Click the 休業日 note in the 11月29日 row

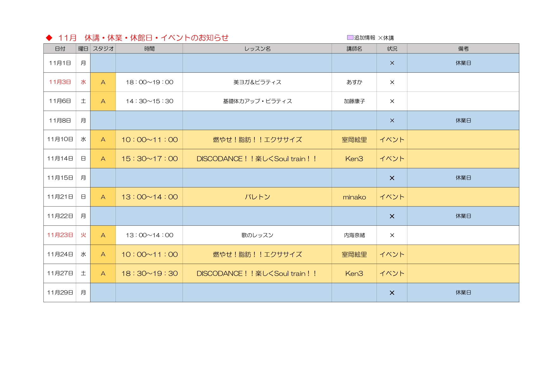463,292
